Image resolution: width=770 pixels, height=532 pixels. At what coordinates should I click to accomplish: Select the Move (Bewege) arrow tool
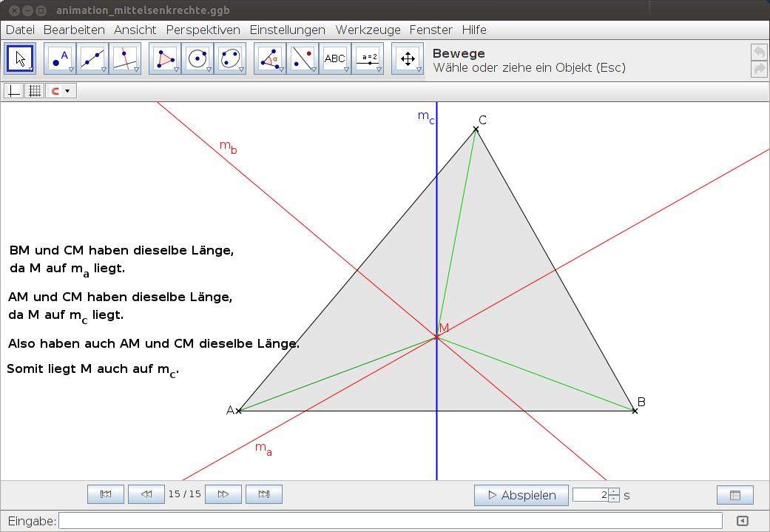pyautogui.click(x=21, y=58)
